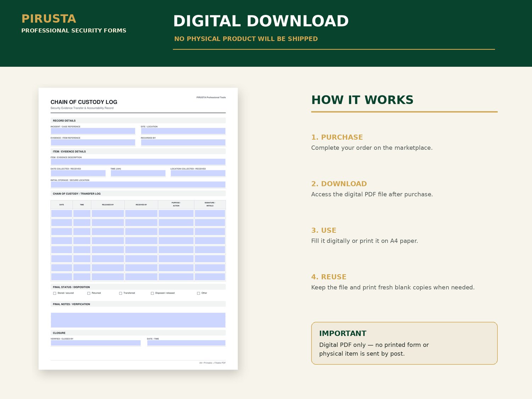
Task: Click the RECEIVED BY column header
Action: coord(141,205)
